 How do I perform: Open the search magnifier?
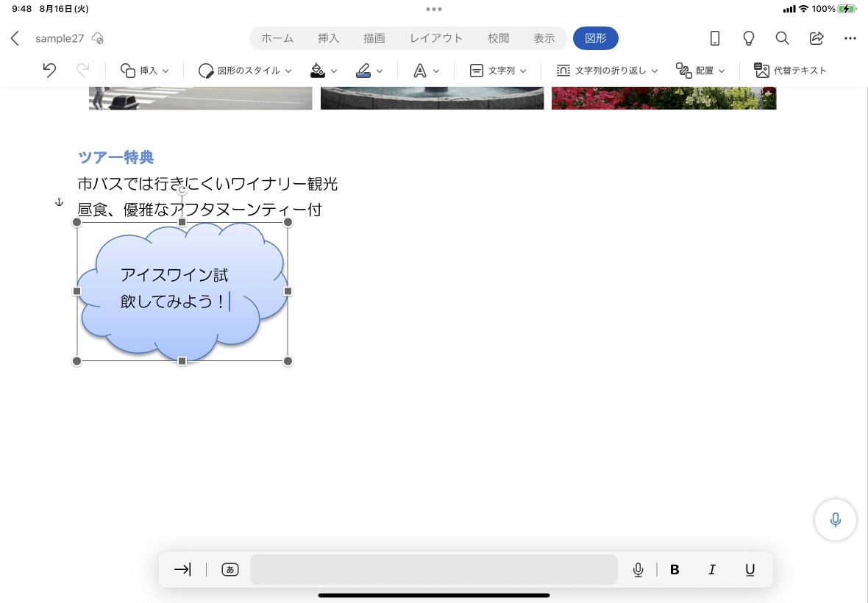[x=782, y=38]
